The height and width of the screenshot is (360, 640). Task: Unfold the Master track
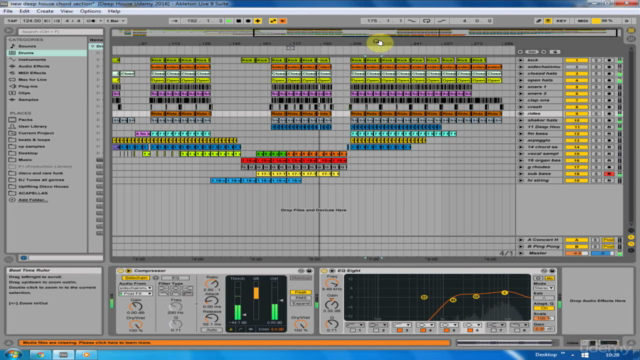[x=520, y=253]
